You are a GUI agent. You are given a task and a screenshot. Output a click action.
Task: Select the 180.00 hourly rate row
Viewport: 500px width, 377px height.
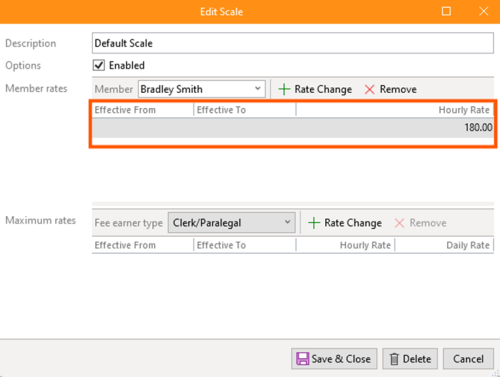tap(293, 128)
